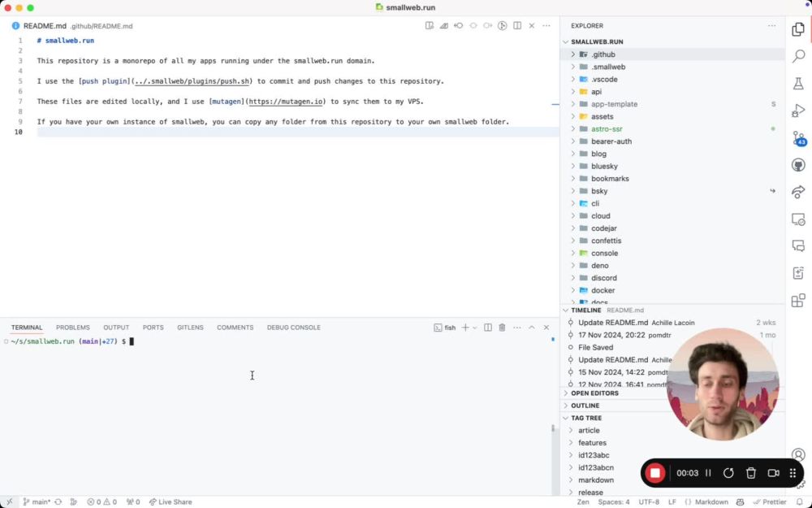Add a new terminal with plus icon
812x508 pixels.
pyautogui.click(x=465, y=328)
